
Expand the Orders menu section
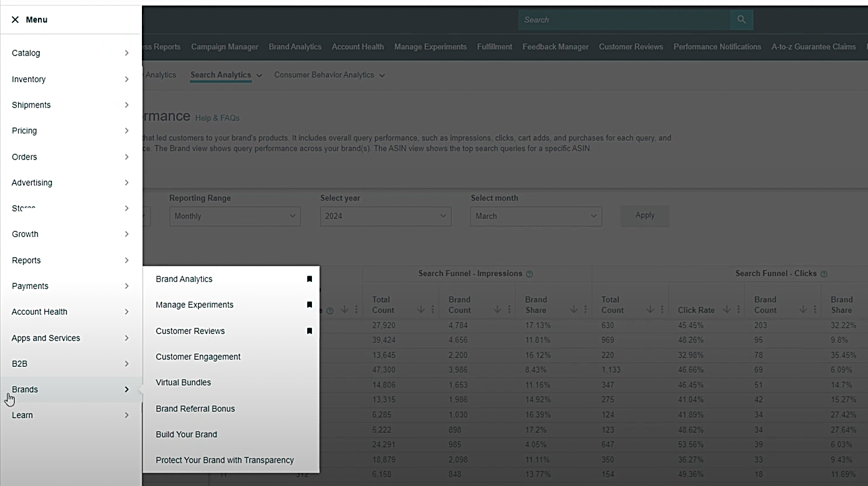(71, 157)
